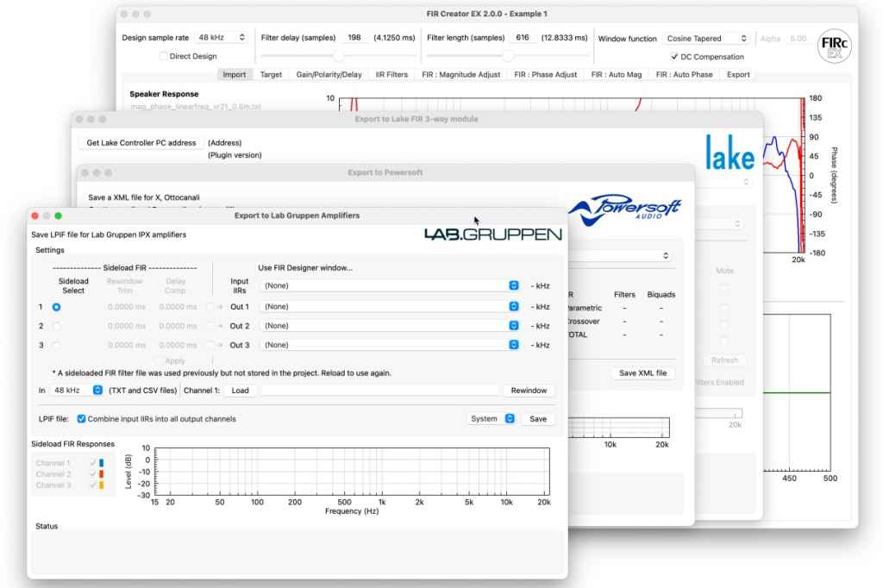
Task: Select Sideload radio button for row 2
Action: [56, 326]
